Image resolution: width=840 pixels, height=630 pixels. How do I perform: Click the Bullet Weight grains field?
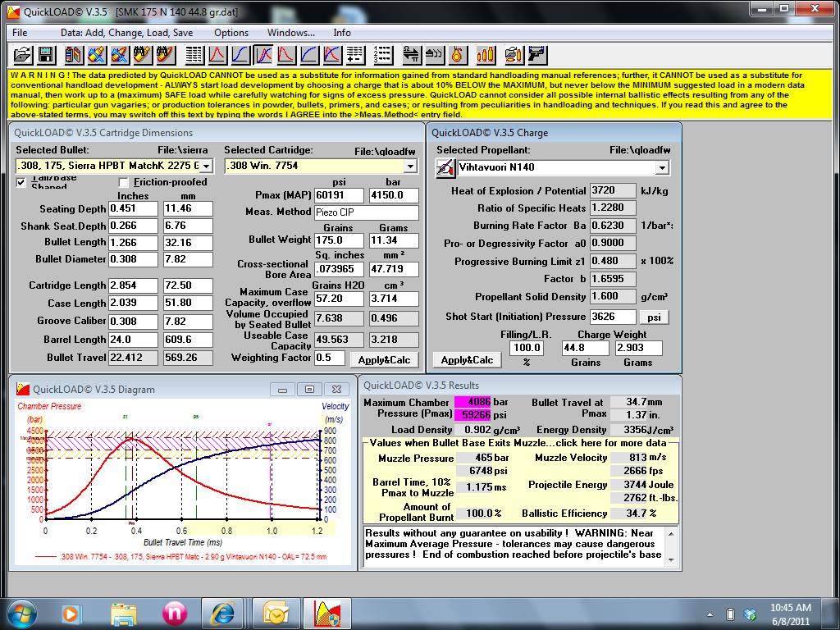point(339,240)
